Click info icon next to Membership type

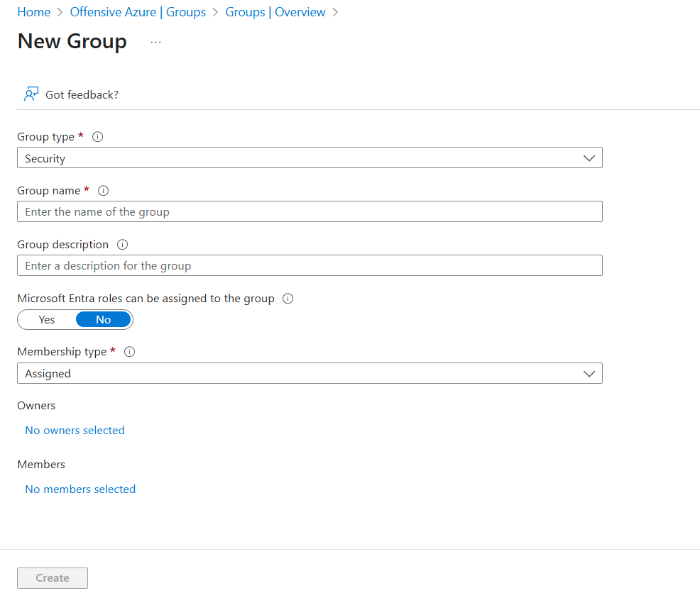tap(130, 352)
